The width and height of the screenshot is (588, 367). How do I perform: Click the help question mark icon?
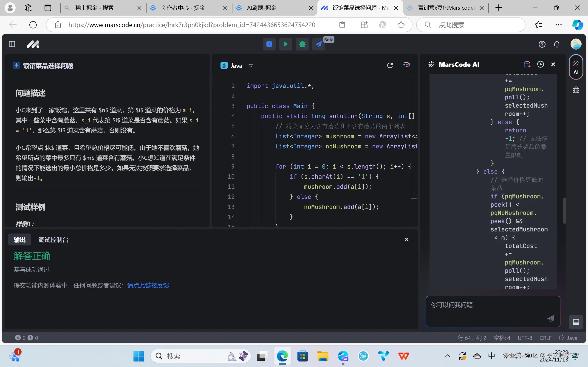click(542, 44)
